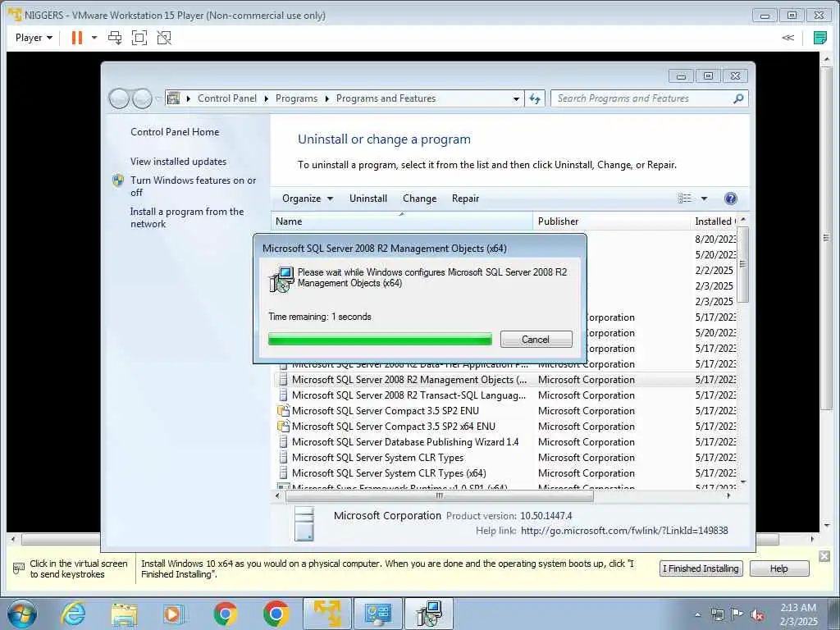Show hidden tray icons arrow
This screenshot has height=630, width=840.
[698, 614]
